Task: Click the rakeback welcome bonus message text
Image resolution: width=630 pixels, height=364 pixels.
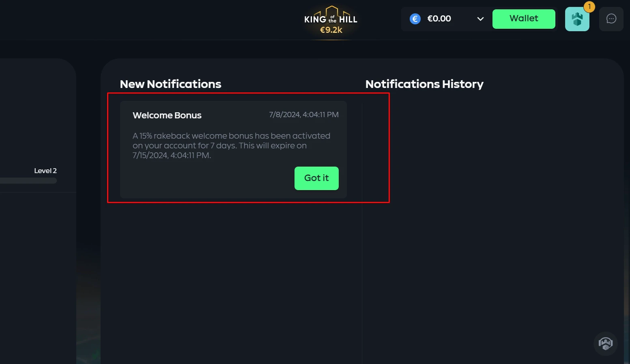Action: point(231,146)
